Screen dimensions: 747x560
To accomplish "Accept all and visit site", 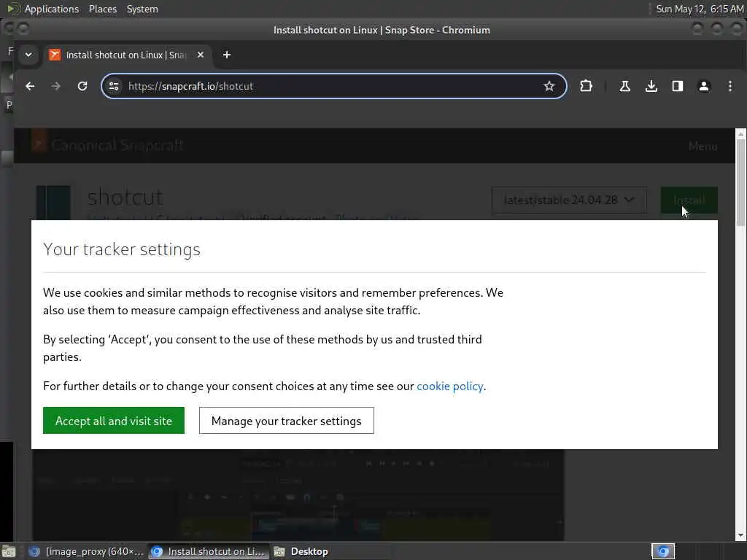I will (113, 421).
